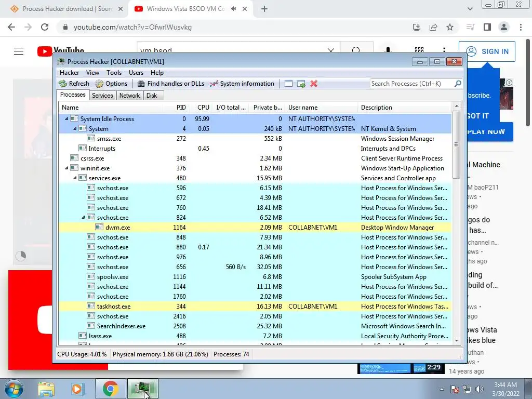Collapse the services.exe tree node

tap(75, 178)
